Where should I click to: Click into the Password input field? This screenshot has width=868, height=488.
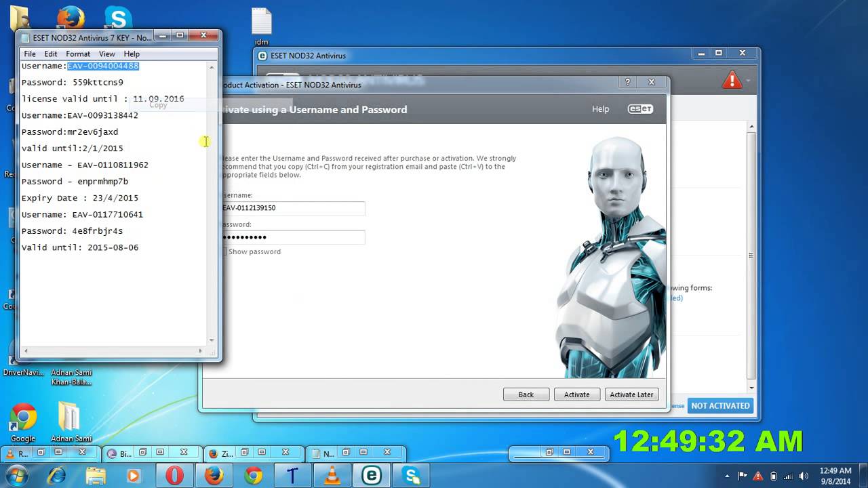(x=293, y=237)
